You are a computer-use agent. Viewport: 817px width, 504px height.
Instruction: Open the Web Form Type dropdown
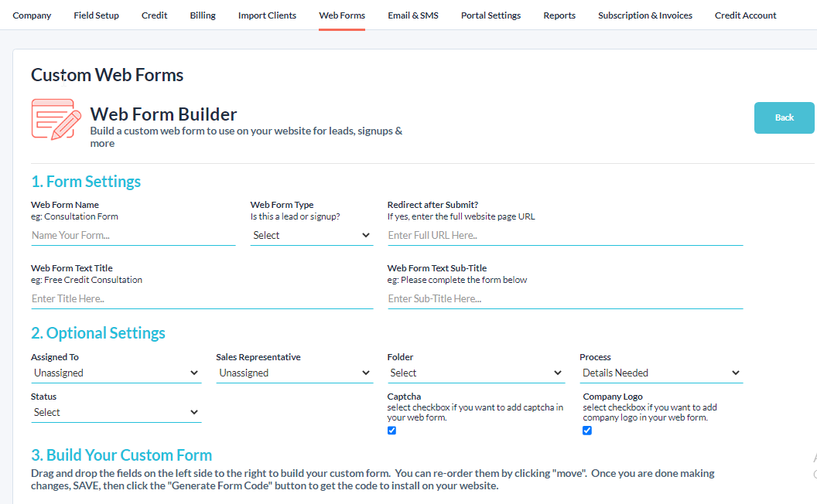(311, 234)
